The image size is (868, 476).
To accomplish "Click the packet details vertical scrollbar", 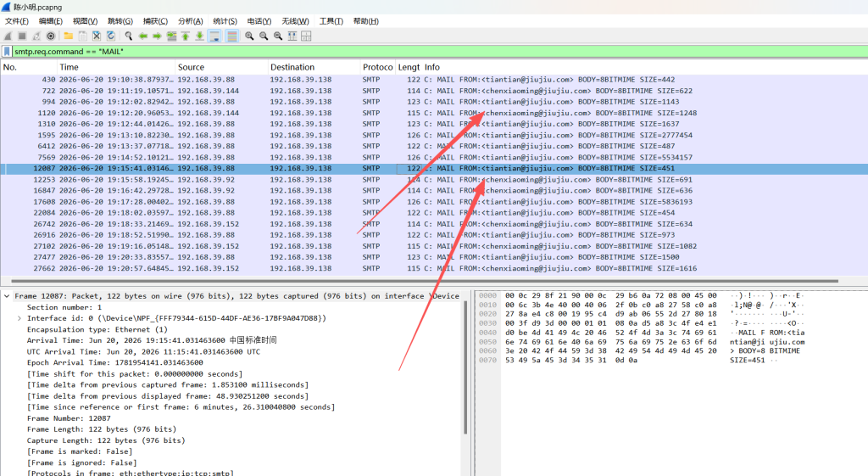I will (x=465, y=367).
